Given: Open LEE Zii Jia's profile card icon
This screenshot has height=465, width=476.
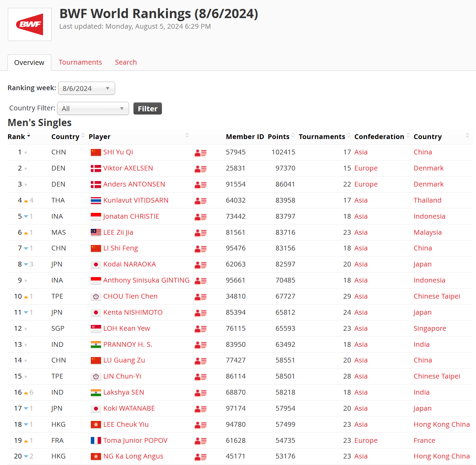Looking at the screenshot, I should (200, 233).
